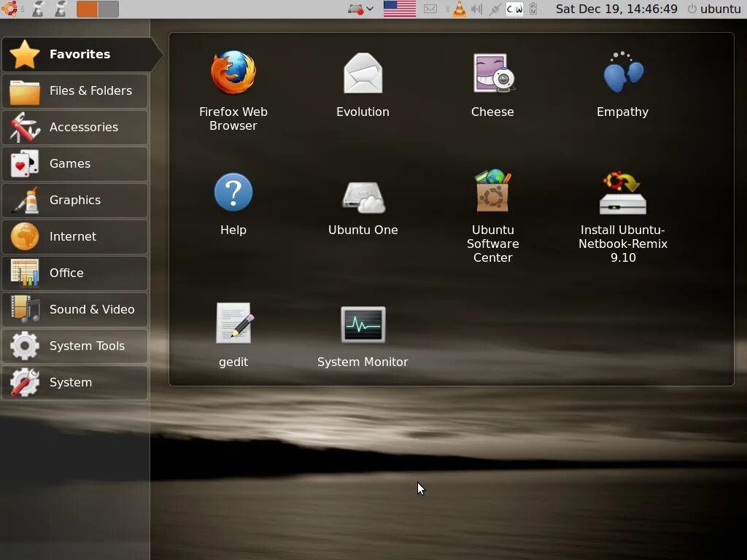
Task: Open Ubuntu Software Center
Action: (x=492, y=216)
